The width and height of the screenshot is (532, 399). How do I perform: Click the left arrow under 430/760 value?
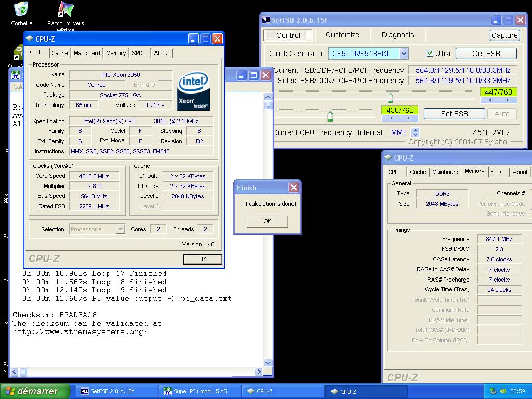pos(391,118)
